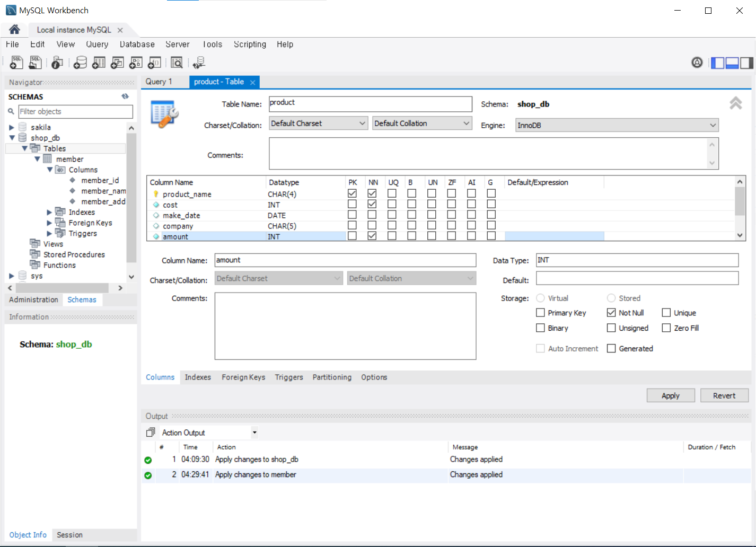Collapse the table header double-arrow icon
Viewport: 756px width, 547px height.
(735, 103)
